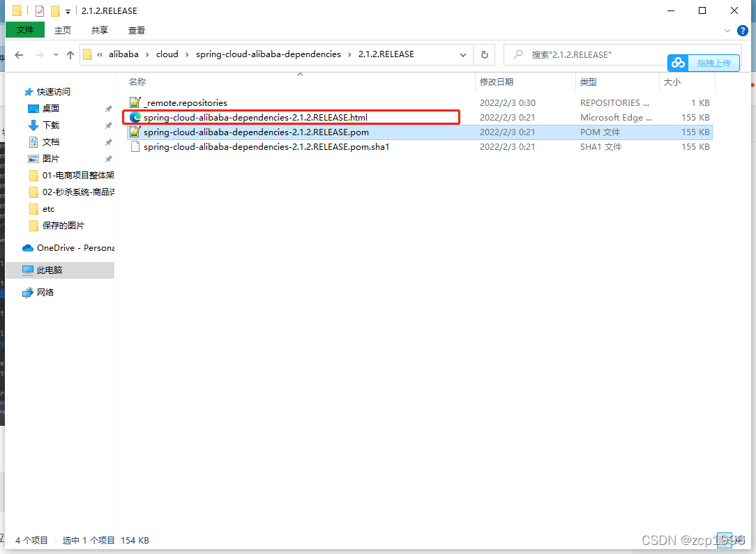Click the .pom file notepad icon

point(135,132)
